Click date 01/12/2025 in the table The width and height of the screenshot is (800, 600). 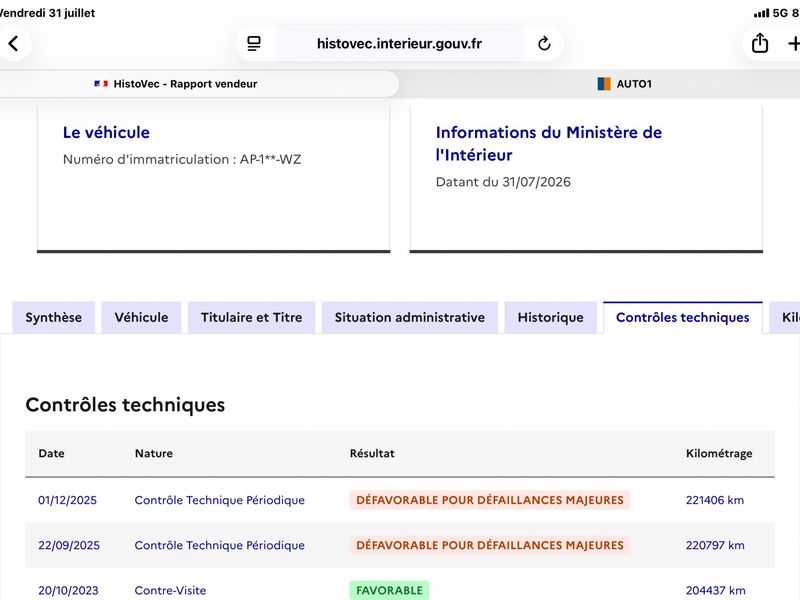click(67, 500)
